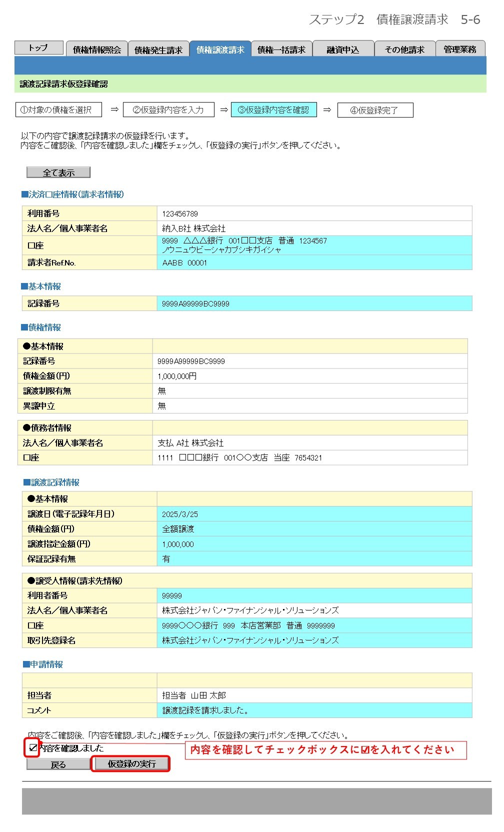Click the 譲渡記録請求仮登録確認 title bar

pos(250,84)
